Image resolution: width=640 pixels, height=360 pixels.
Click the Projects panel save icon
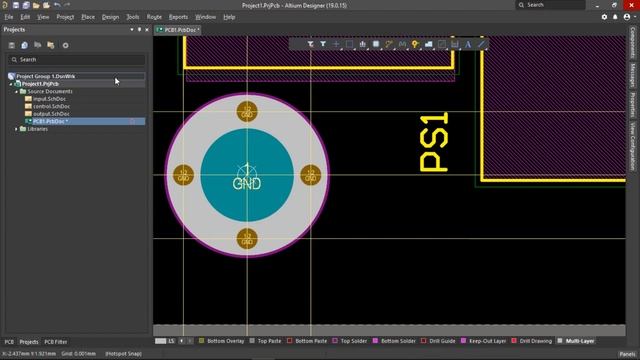pos(11,45)
